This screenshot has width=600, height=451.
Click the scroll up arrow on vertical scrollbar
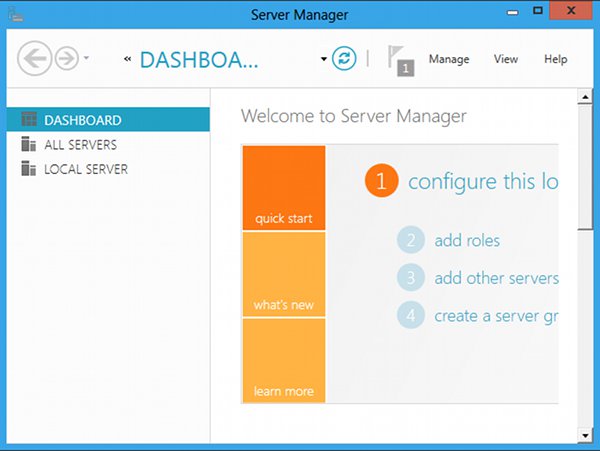pos(585,97)
